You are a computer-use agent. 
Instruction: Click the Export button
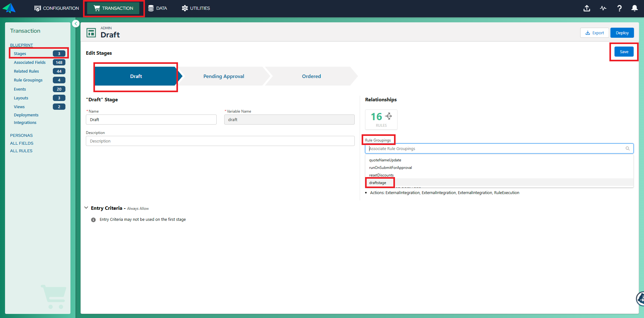click(x=594, y=33)
